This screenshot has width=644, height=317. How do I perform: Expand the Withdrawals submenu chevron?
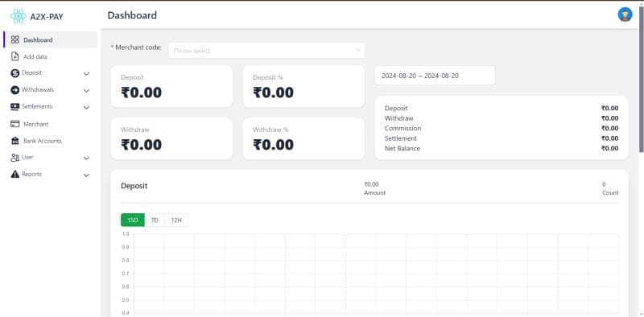coord(86,91)
